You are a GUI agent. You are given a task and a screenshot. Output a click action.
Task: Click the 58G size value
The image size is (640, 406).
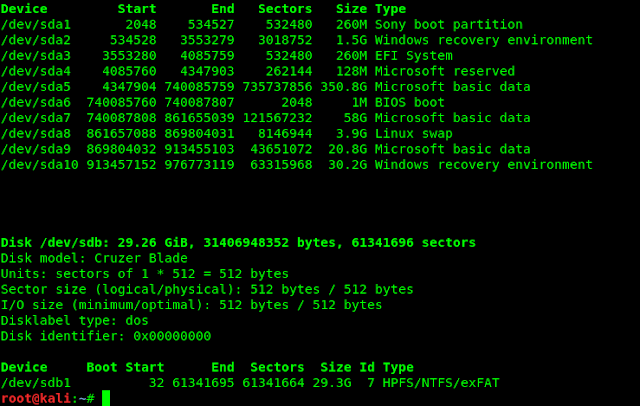(356, 118)
